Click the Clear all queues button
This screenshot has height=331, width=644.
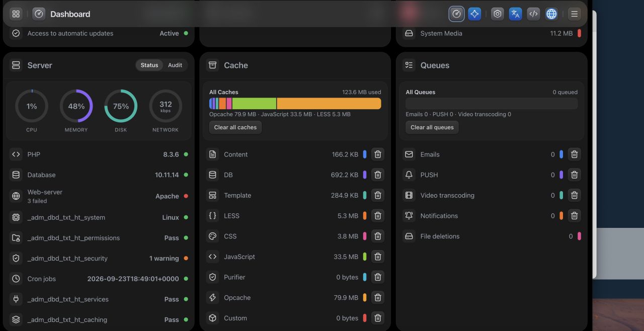[x=432, y=127]
